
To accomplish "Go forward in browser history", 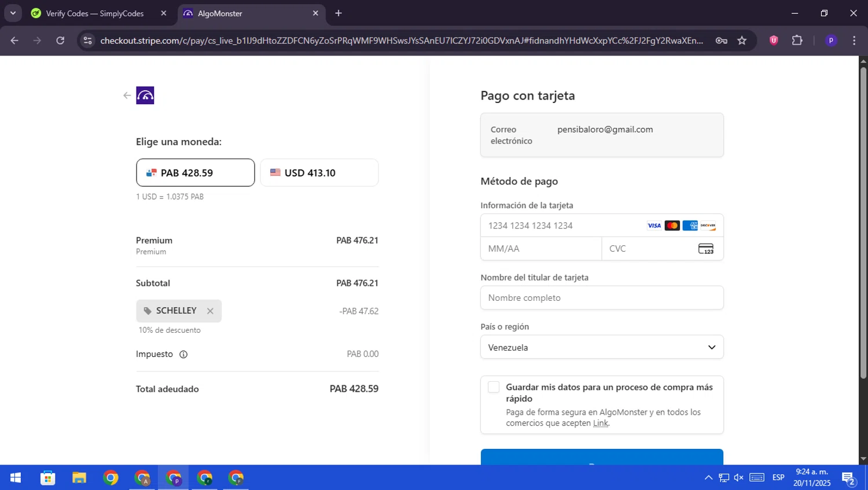I will [x=37, y=40].
